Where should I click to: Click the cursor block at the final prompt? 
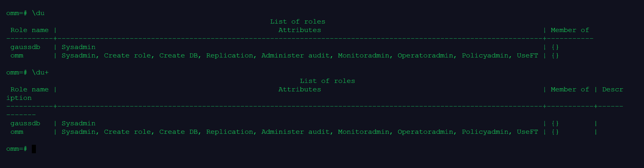pyautogui.click(x=34, y=149)
